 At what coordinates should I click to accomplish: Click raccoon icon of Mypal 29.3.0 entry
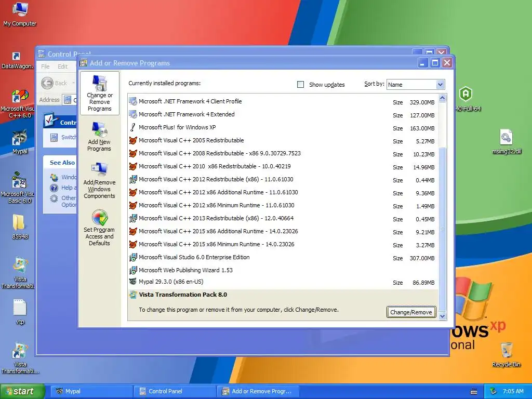[133, 282]
